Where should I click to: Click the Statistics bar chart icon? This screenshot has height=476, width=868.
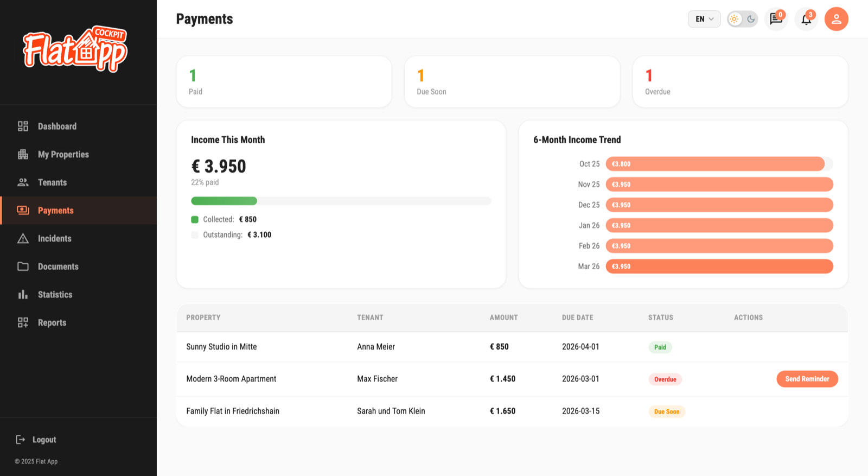coord(23,295)
